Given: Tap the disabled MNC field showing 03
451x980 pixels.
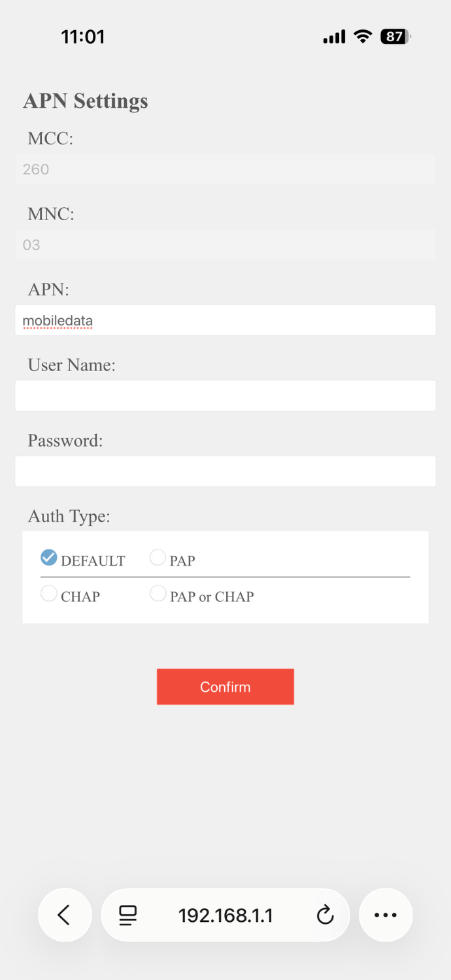Looking at the screenshot, I should point(225,245).
